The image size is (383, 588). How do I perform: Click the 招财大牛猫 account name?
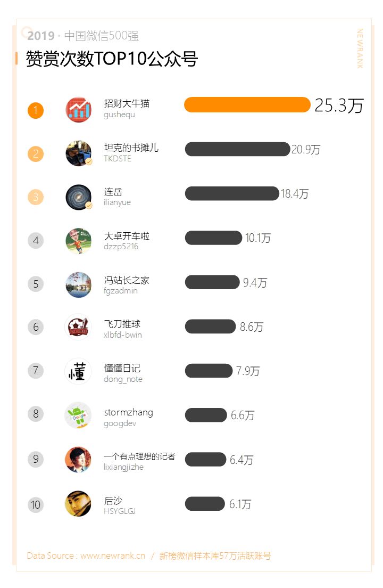pyautogui.click(x=127, y=103)
